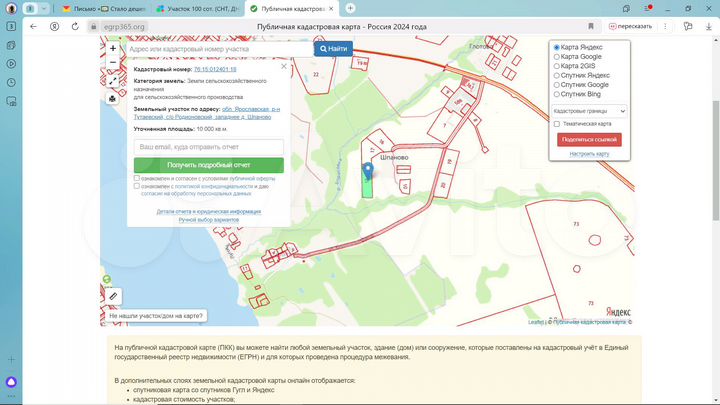Bookmark this page
Image resolution: width=720 pixels, height=405 pixels.
tap(591, 27)
